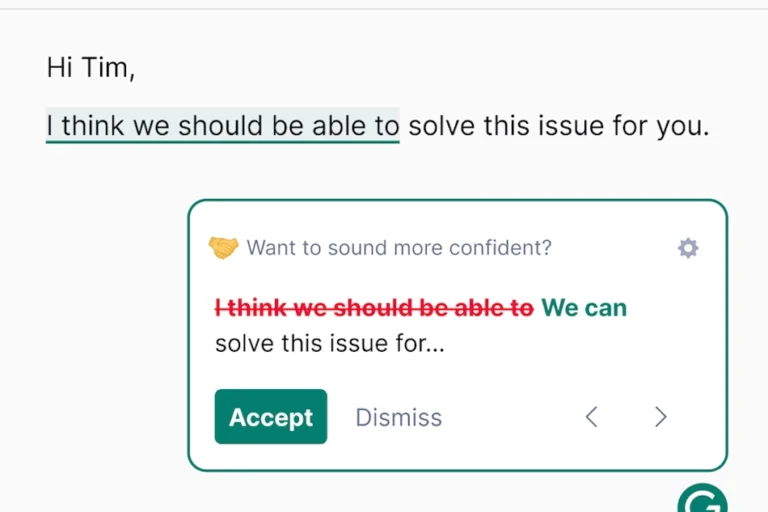Open suggestion settings gear icon
This screenshot has width=768, height=512.
point(688,248)
